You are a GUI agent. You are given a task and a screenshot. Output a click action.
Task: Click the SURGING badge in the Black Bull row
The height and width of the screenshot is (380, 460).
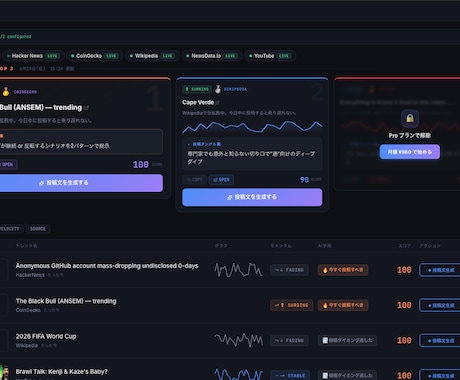pyautogui.click(x=291, y=305)
